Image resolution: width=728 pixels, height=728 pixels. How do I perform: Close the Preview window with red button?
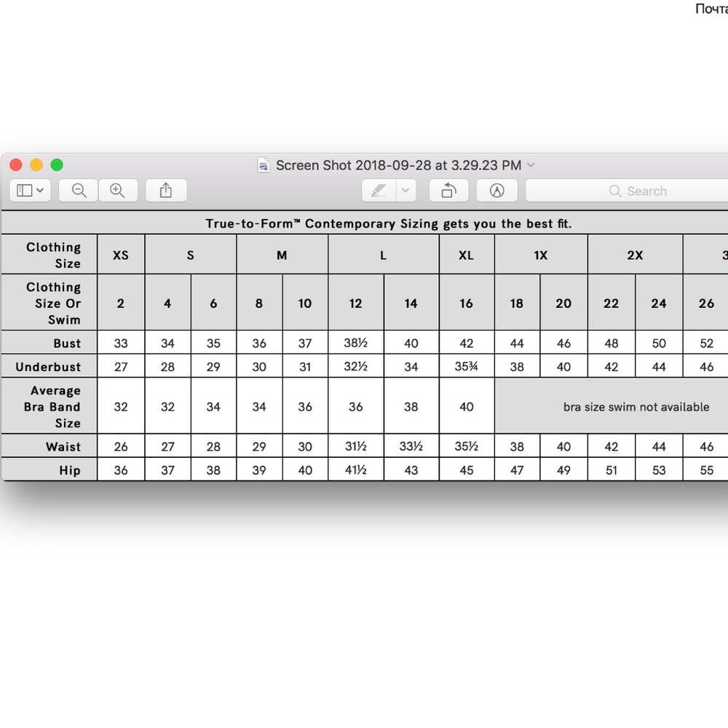(x=16, y=165)
